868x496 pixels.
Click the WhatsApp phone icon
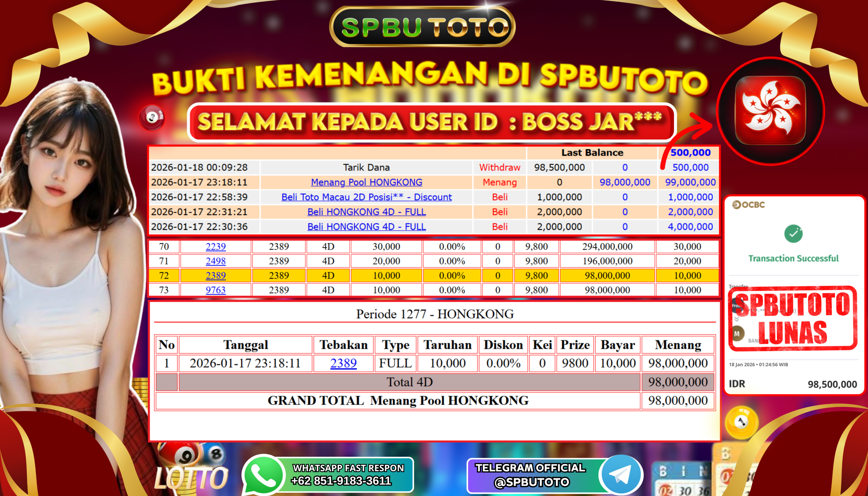pos(263,476)
